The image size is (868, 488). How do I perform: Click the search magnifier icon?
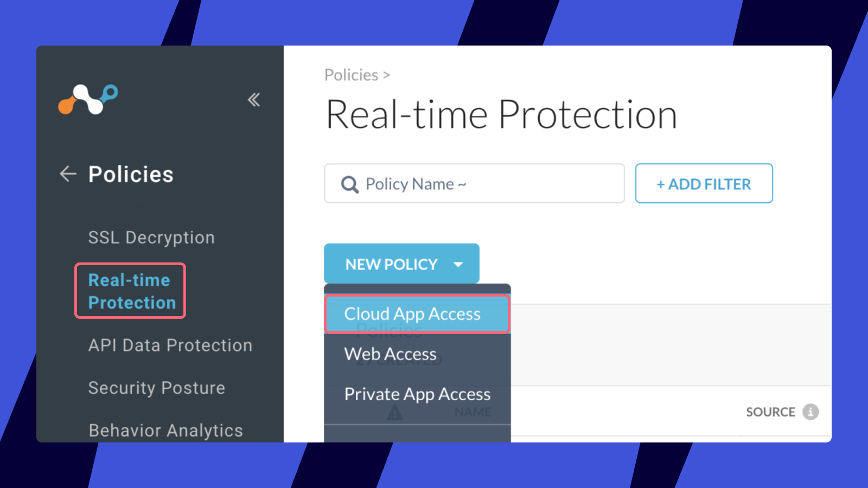pos(349,184)
